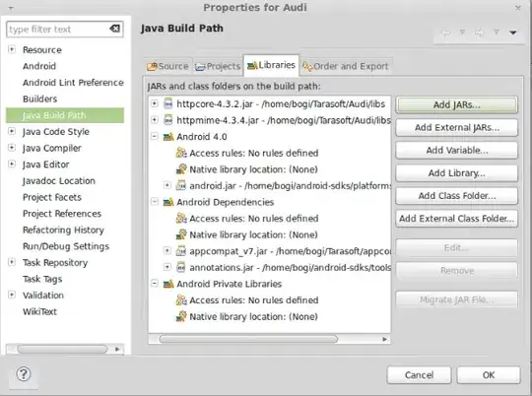The height and width of the screenshot is (396, 532).
Task: Click the horizontal scrollbar under the library list
Action: point(248,339)
